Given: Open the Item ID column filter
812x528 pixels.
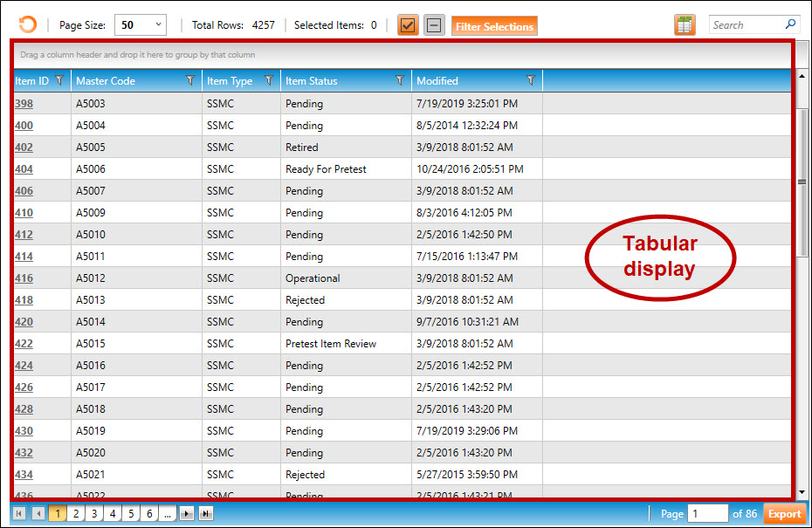Looking at the screenshot, I should [x=59, y=81].
